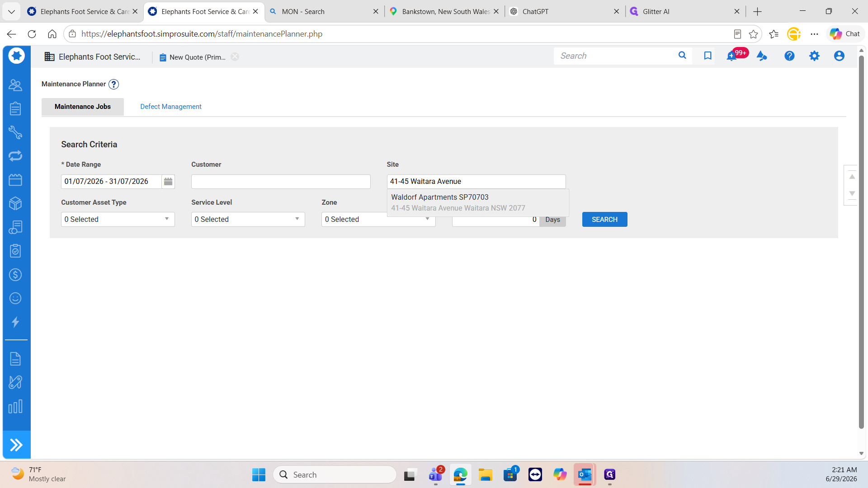
Task: Click browser back arrow
Action: pos(11,34)
